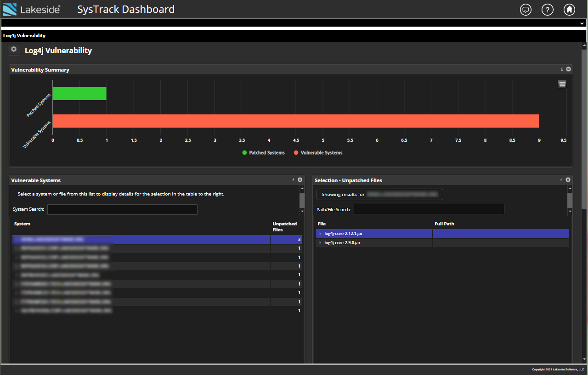This screenshot has width=588, height=375.
Task: Select log4j-core-2.12.1.jar file name
Action: (344, 234)
